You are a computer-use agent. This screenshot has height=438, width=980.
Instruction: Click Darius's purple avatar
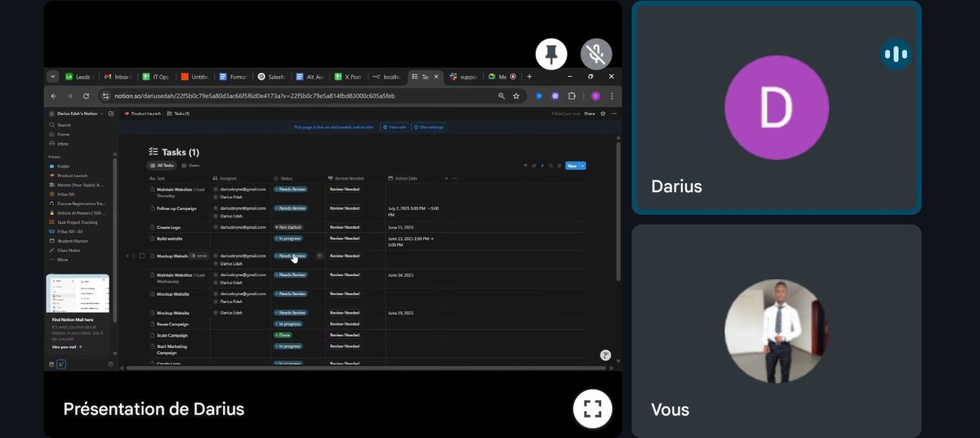tap(777, 108)
